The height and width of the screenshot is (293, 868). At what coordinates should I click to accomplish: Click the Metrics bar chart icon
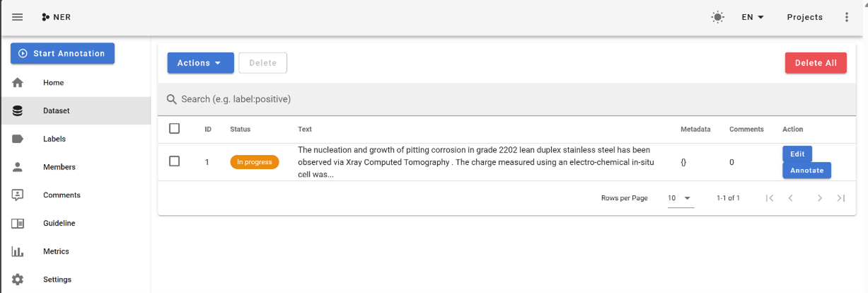pos(18,251)
